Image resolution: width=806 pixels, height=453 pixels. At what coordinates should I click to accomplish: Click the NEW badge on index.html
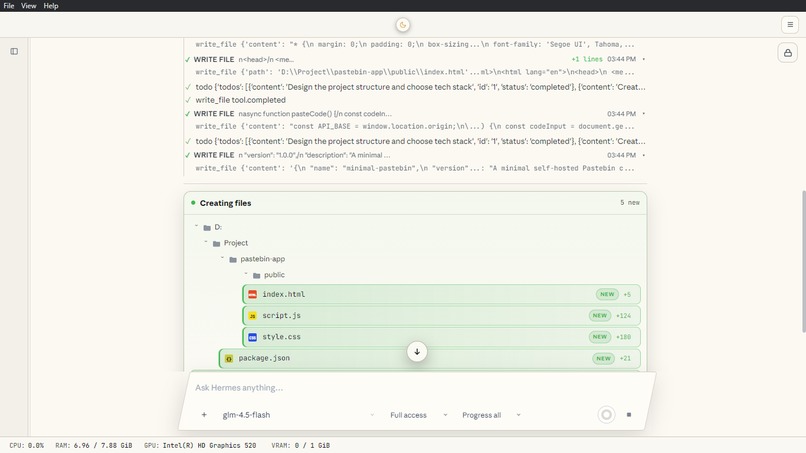(x=607, y=294)
